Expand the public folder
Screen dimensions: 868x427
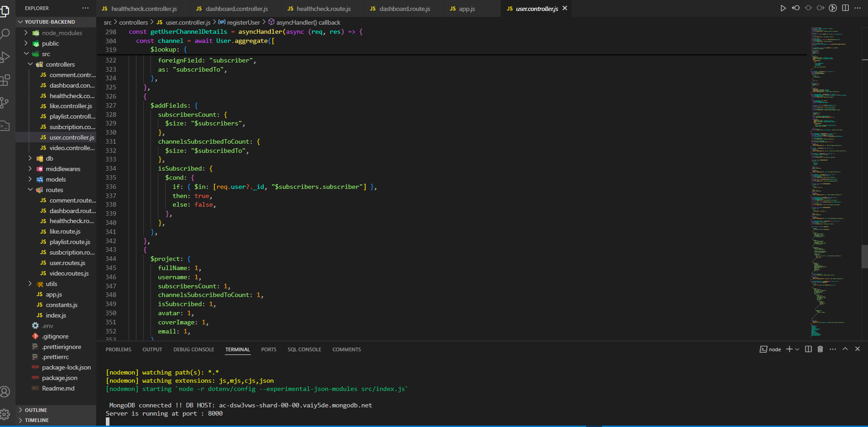pos(56,43)
